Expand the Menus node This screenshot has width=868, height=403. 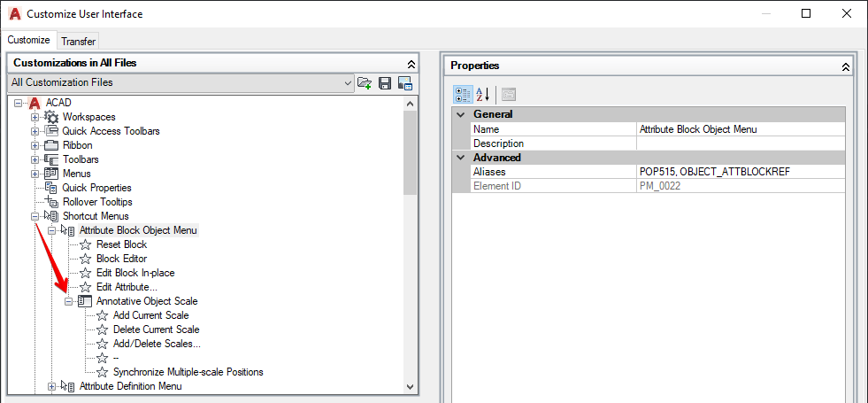(x=35, y=174)
